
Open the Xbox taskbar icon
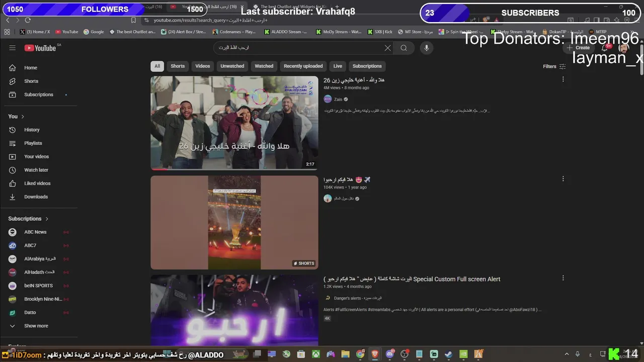pos(315,354)
